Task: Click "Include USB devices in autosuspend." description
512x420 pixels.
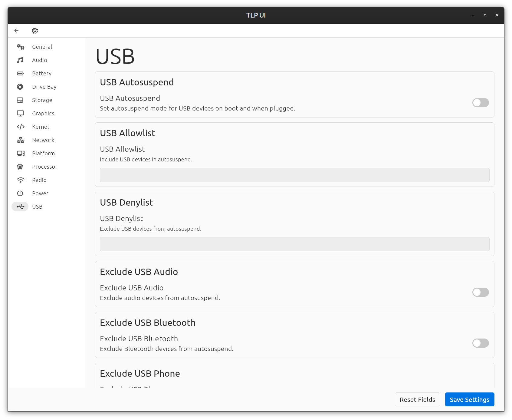Action: click(x=146, y=159)
